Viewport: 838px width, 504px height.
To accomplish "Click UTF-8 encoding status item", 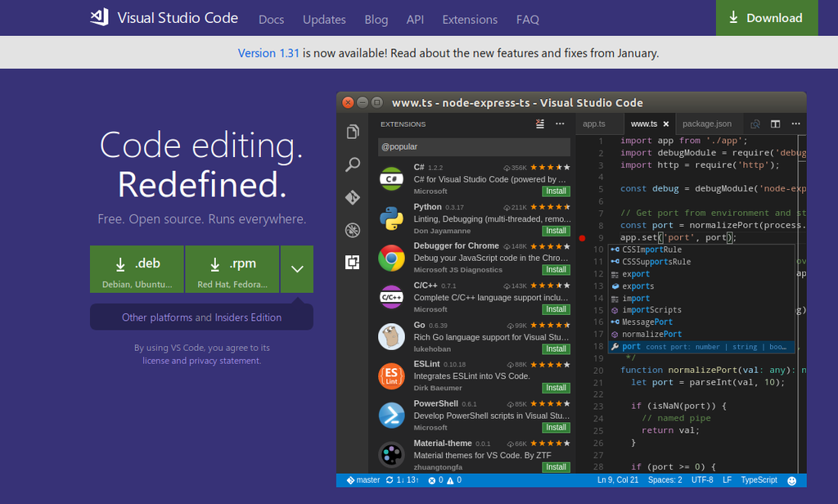I will 702,480.
